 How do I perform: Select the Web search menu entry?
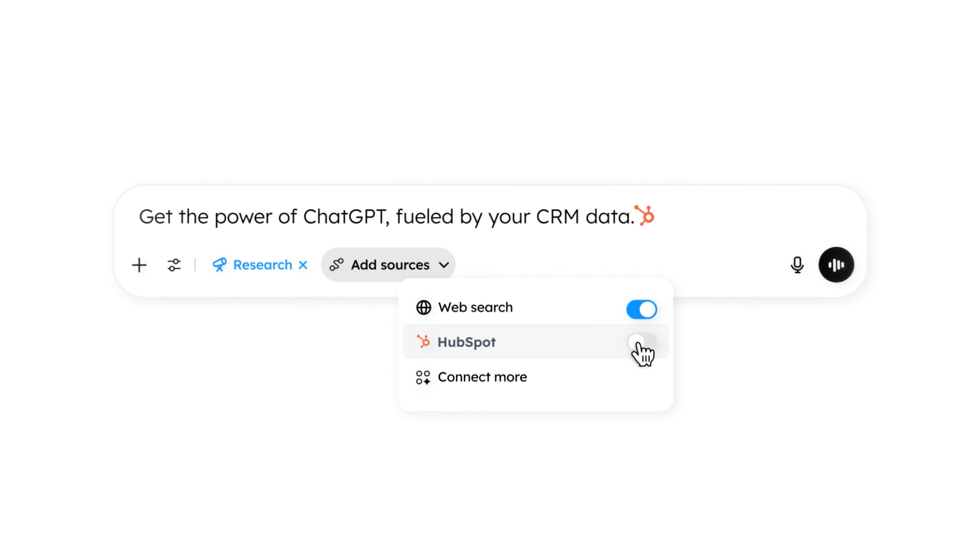tap(475, 307)
